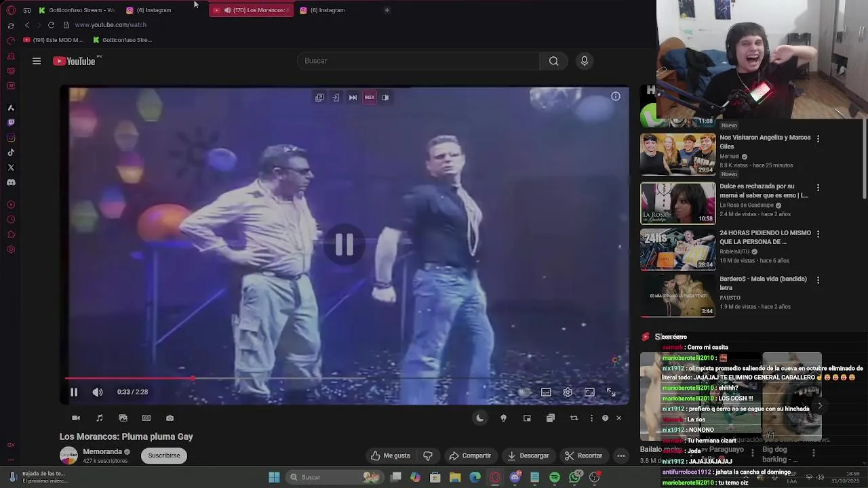
Task: Mute the video with the speaker icon
Action: point(98,392)
